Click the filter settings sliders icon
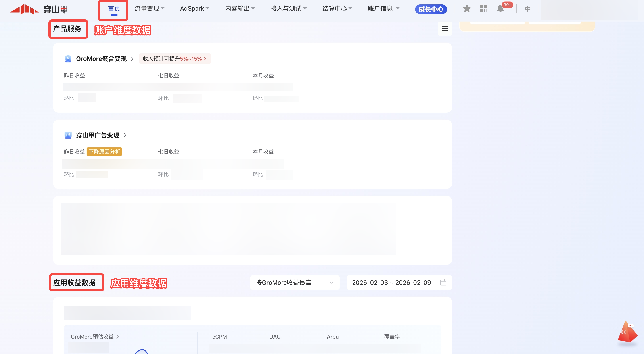 coord(445,29)
